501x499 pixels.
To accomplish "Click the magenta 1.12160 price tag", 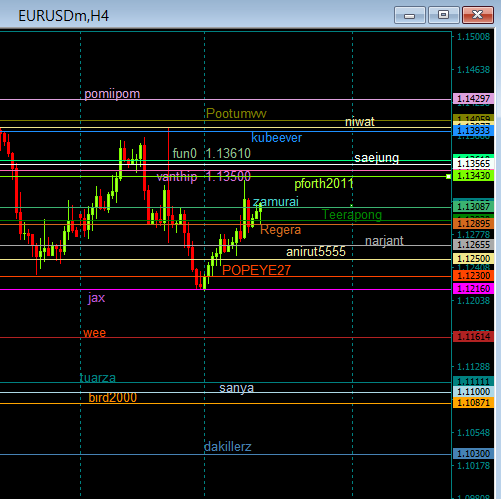I will coord(473,289).
